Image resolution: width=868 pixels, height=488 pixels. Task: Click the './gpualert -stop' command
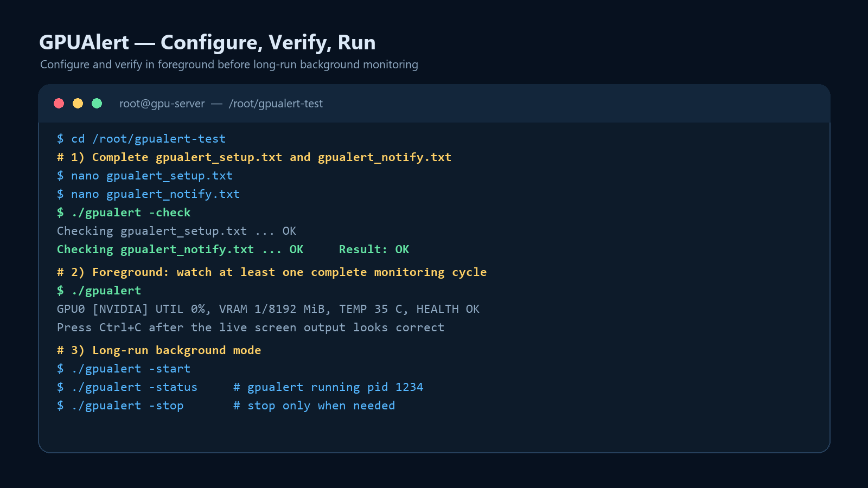120,406
